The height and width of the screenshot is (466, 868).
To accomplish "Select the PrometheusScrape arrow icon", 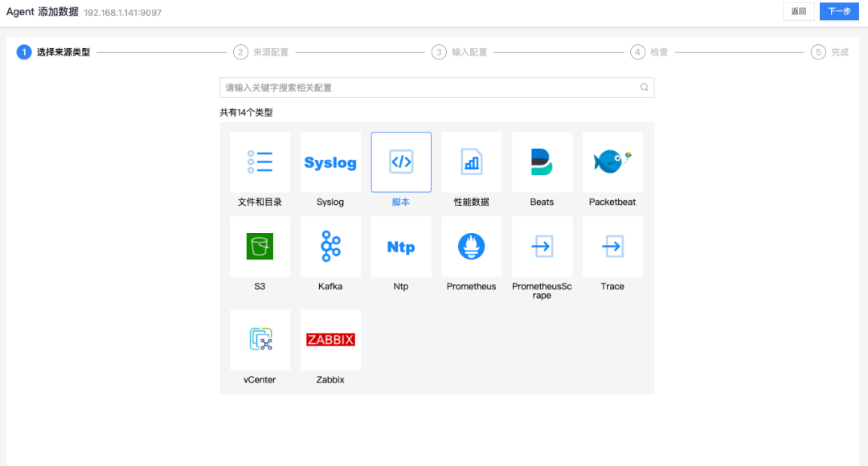I will (542, 247).
